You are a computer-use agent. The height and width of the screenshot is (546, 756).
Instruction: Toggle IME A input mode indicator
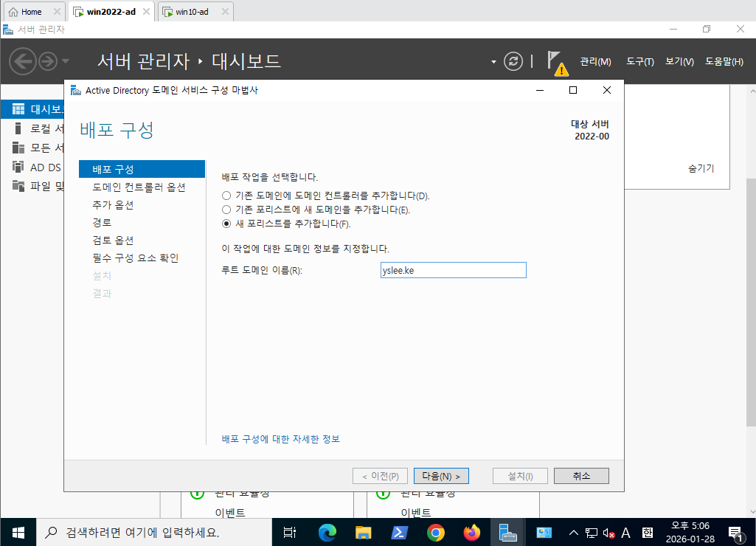tap(626, 533)
